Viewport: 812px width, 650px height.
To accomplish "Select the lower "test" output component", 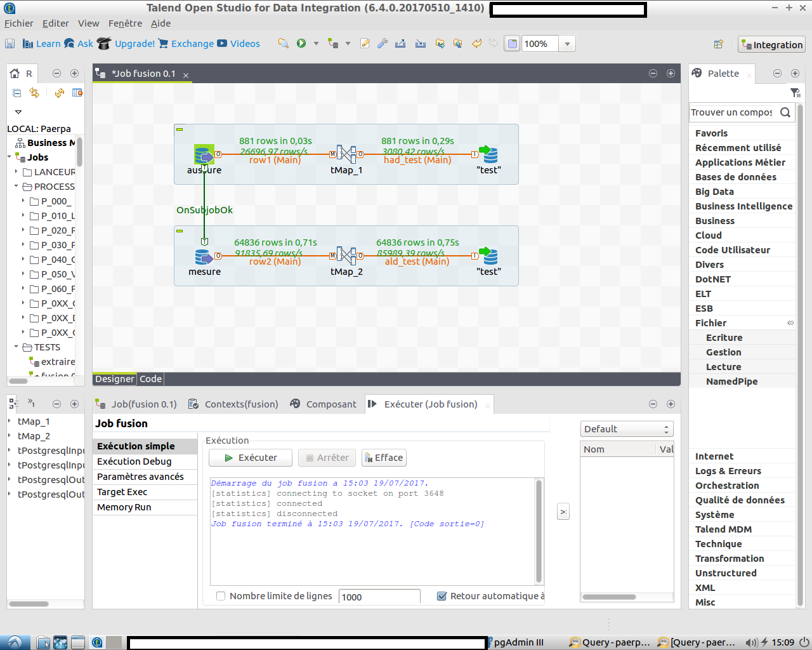I will click(x=488, y=256).
